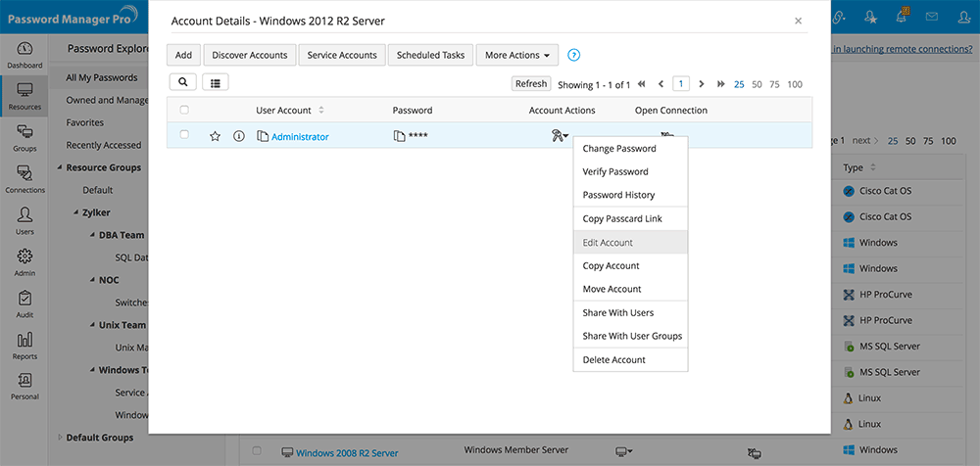Collapse the Resource Groups tree node
980x466 pixels.
tap(60, 167)
